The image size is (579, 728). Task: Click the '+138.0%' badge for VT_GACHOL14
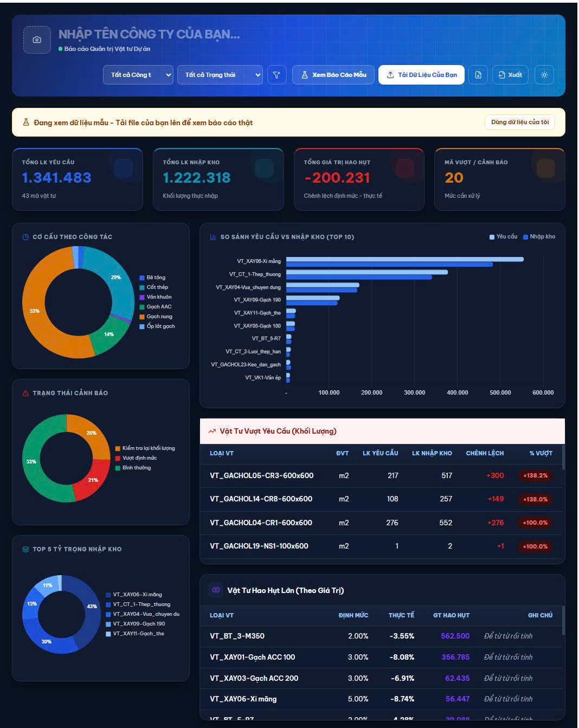(x=535, y=499)
